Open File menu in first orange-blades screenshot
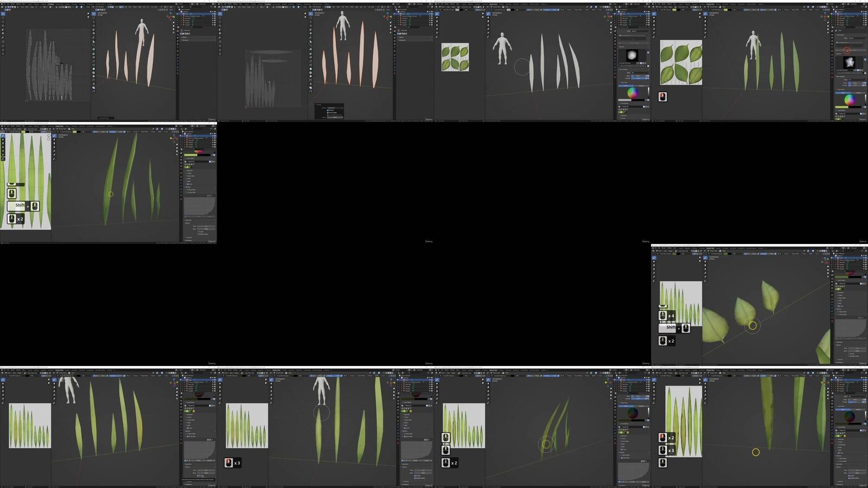 tap(4, 4)
